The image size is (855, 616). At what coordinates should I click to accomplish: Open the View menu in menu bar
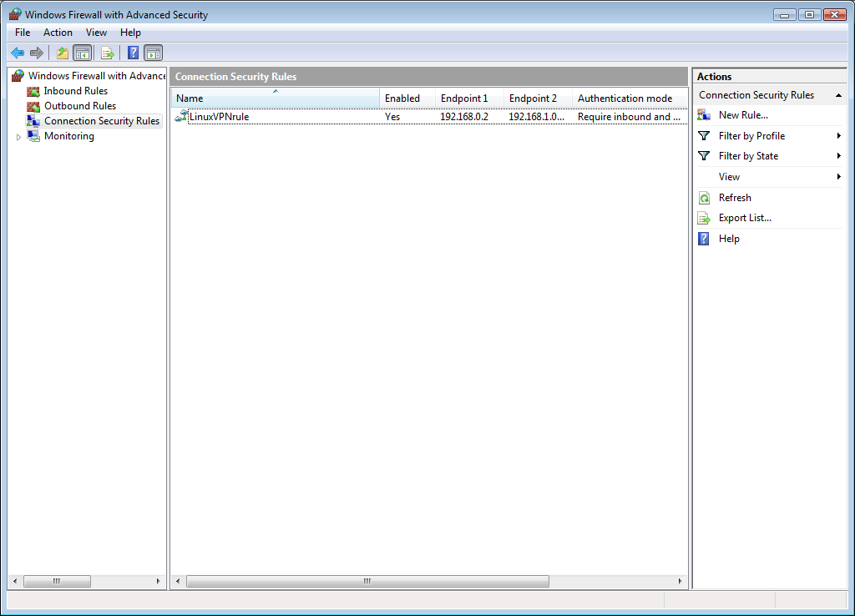coord(96,33)
